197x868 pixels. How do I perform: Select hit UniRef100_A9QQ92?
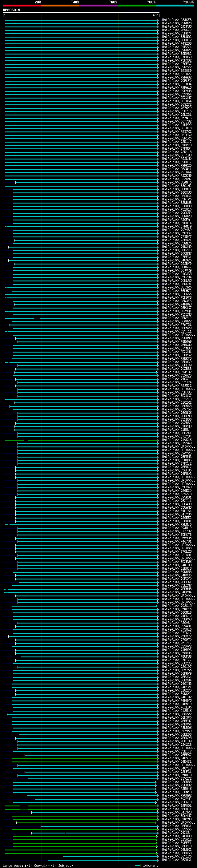[177, 795]
